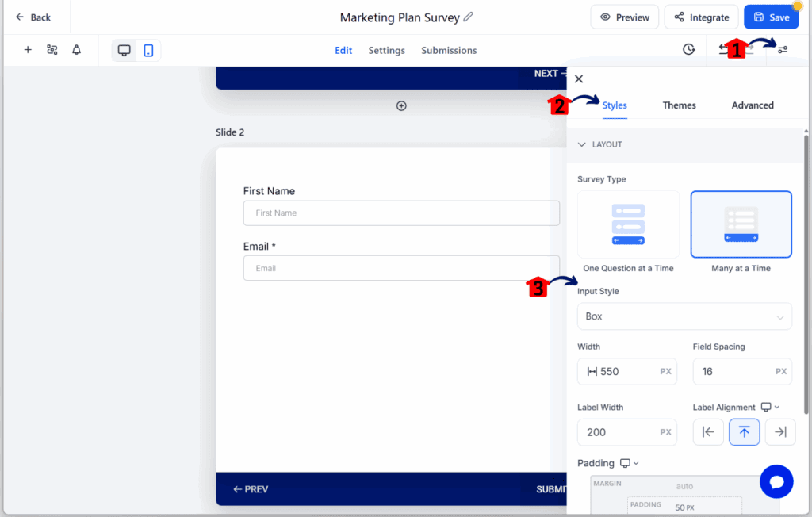Click the PREV button on Slide 2
Image resolution: width=812 pixels, height=517 pixels.
(251, 489)
